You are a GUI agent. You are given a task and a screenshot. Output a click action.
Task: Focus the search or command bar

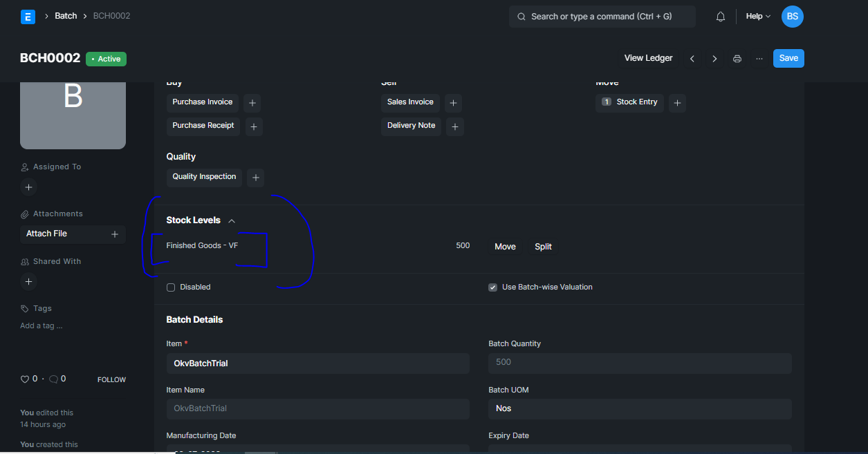[x=602, y=17]
